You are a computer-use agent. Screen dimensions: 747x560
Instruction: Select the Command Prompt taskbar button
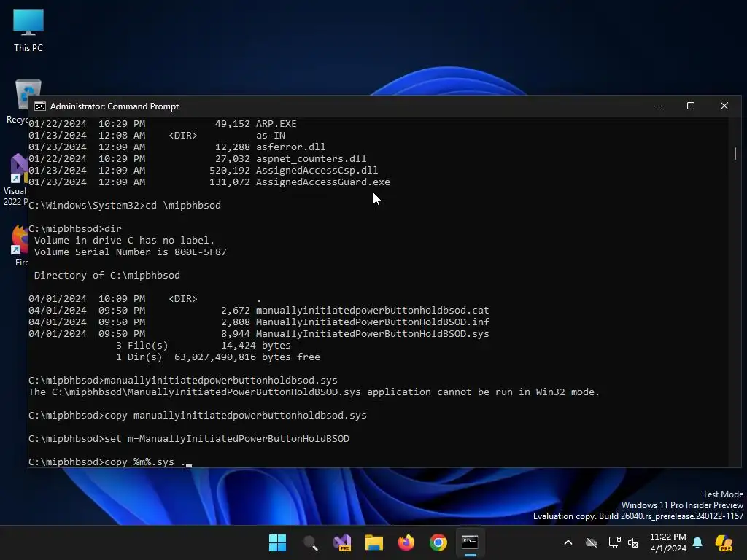(x=471, y=542)
